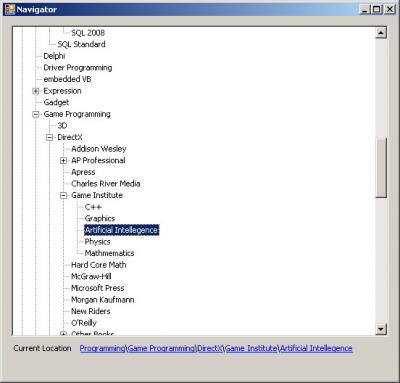This screenshot has height=383, width=400.
Task: Collapse the Game Institute node
Action: coord(63,196)
